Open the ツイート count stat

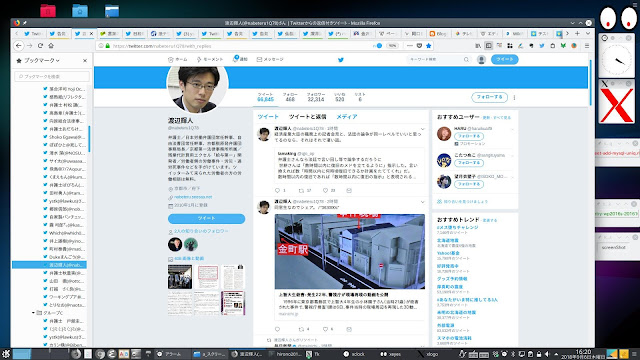point(265,97)
